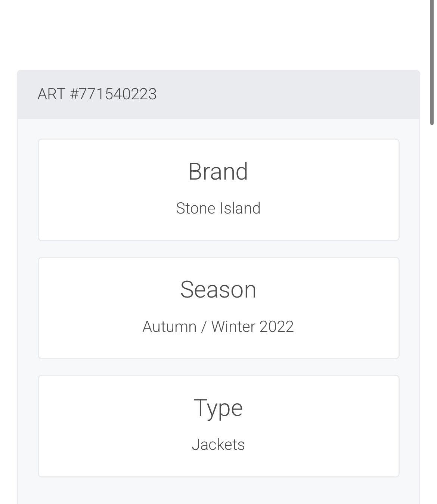Click the vertical scrollbar thumb

tap(432, 62)
